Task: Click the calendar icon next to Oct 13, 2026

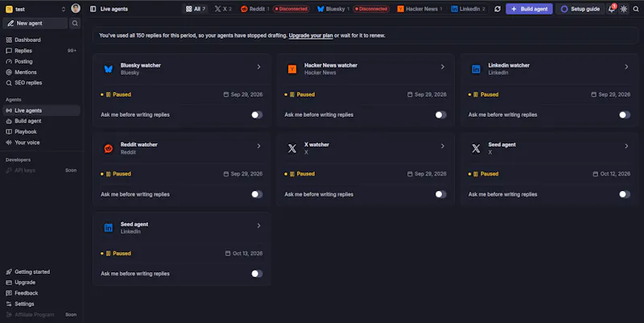Action: (228, 253)
